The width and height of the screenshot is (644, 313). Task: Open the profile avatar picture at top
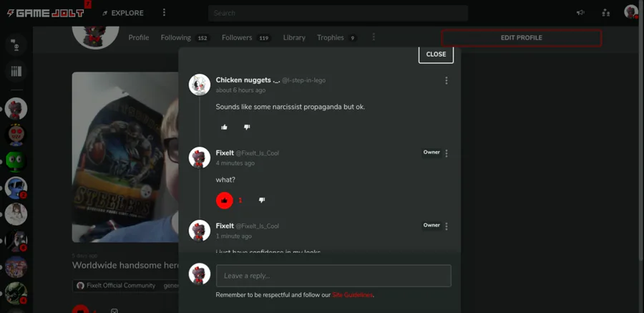click(96, 37)
